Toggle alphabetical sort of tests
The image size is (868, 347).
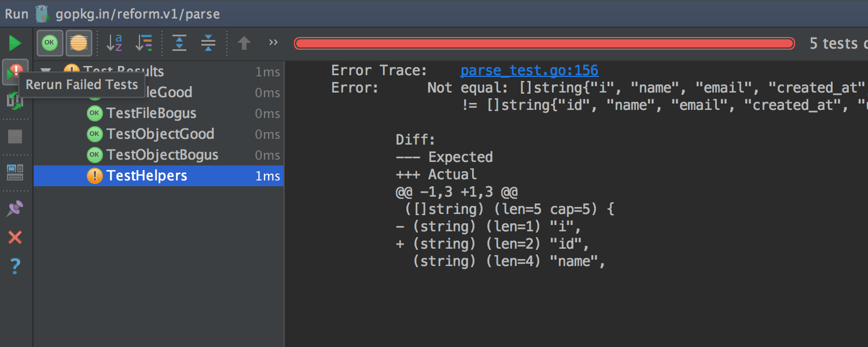(x=115, y=43)
